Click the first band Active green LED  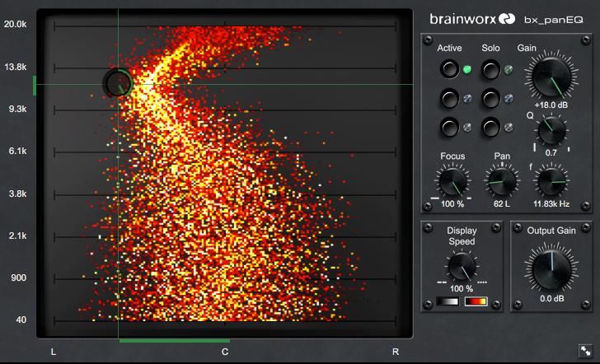466,69
